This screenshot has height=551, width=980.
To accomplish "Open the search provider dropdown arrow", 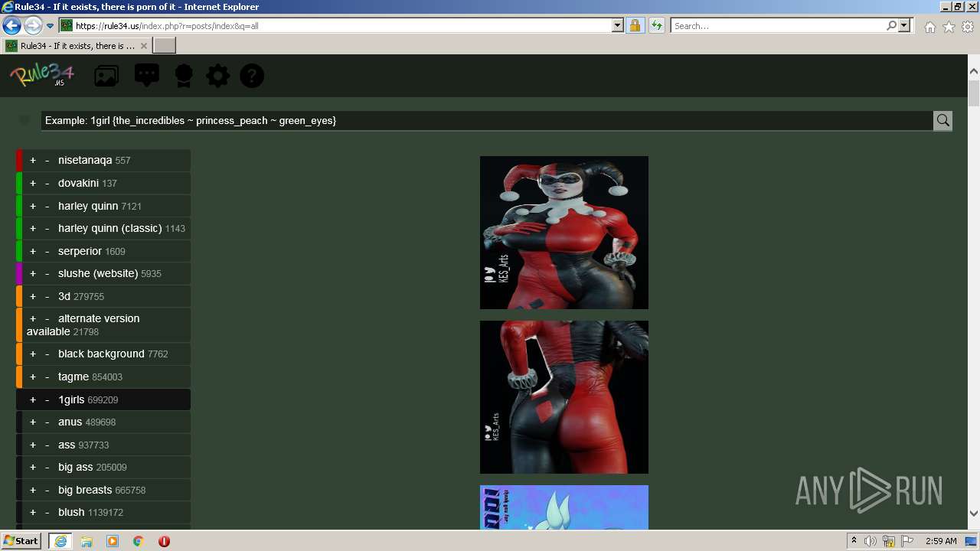I will [x=904, y=25].
